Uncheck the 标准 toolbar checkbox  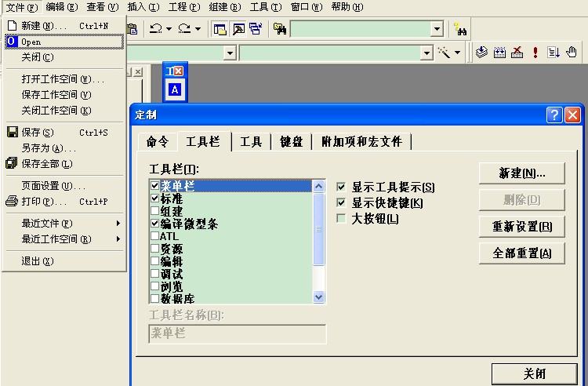click(x=154, y=198)
